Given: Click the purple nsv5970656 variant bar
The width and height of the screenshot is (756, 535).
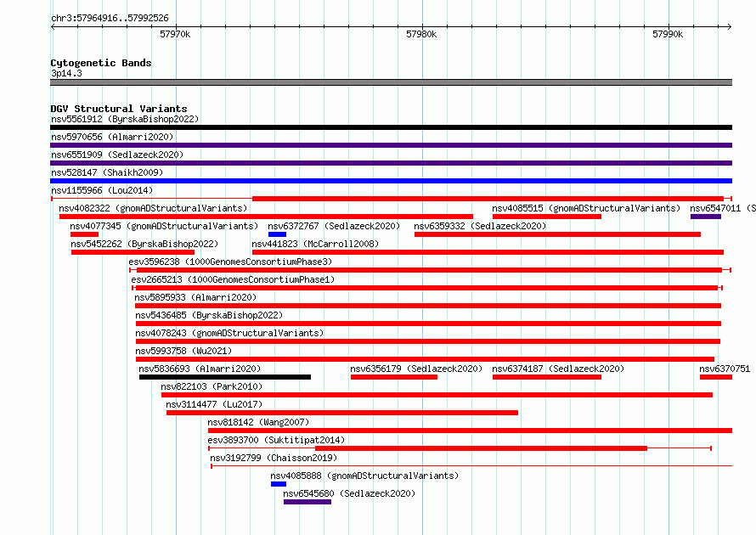Looking at the screenshot, I should tap(391, 145).
